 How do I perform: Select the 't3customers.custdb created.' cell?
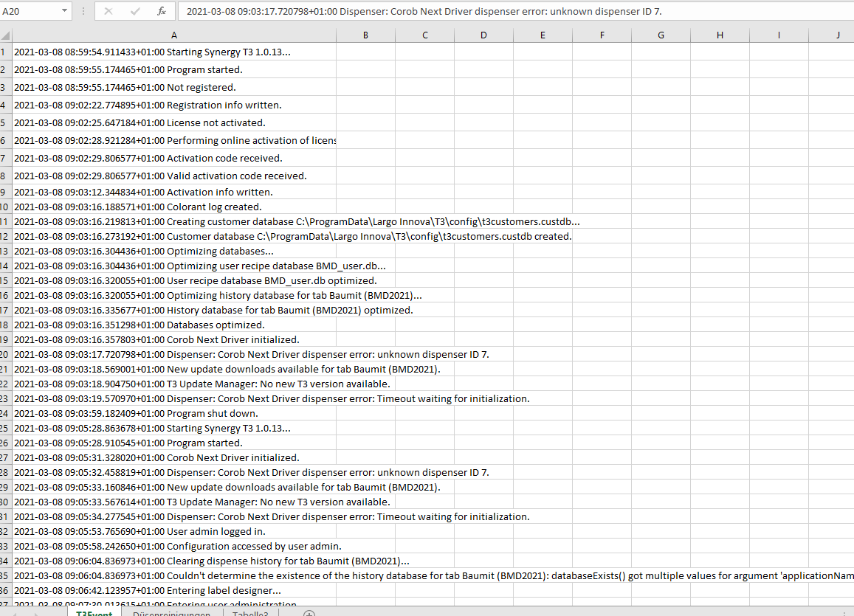click(x=174, y=236)
